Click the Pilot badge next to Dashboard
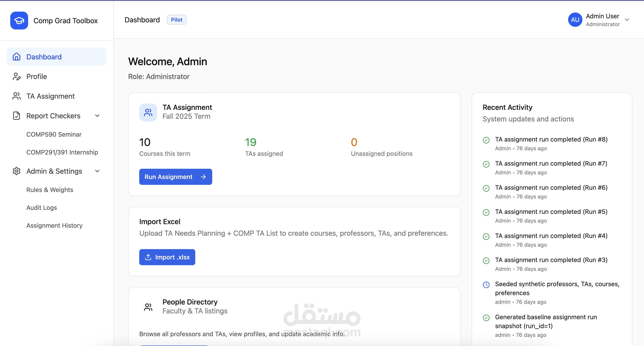Image resolution: width=644 pixels, height=346 pixels. pyautogui.click(x=177, y=20)
